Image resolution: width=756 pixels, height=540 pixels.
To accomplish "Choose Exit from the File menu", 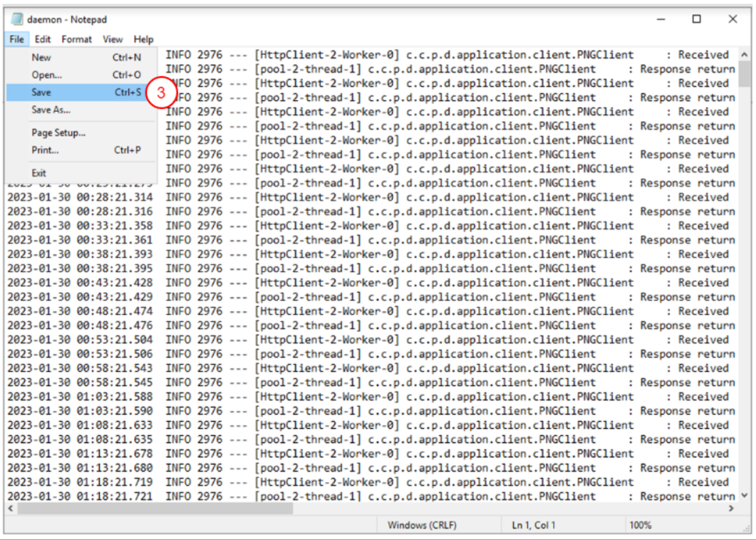I will pyautogui.click(x=81, y=173).
